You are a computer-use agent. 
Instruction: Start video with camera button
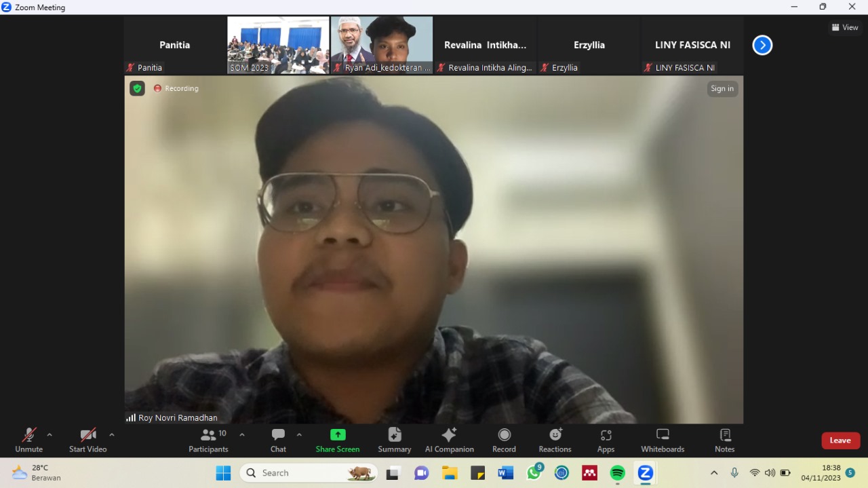click(87, 440)
